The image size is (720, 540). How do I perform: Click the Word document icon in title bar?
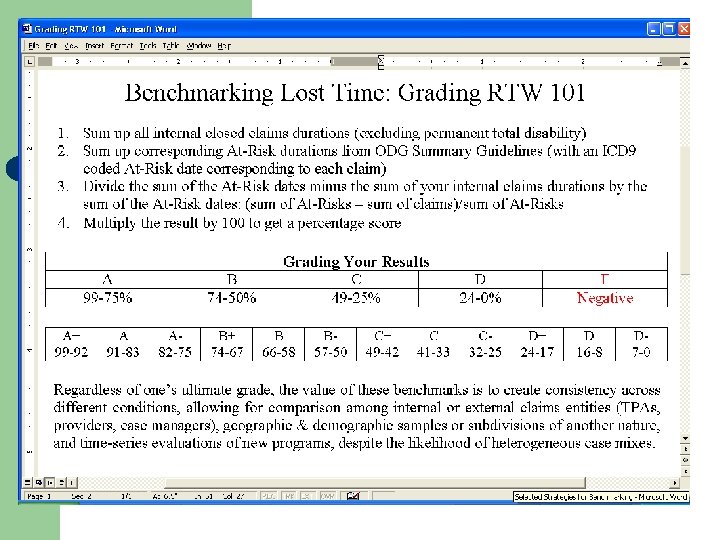coord(28,28)
